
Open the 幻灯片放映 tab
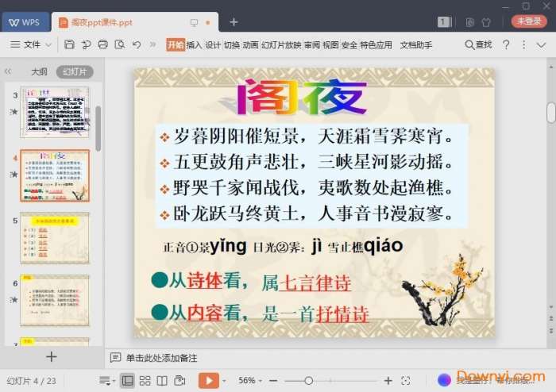click(x=281, y=45)
